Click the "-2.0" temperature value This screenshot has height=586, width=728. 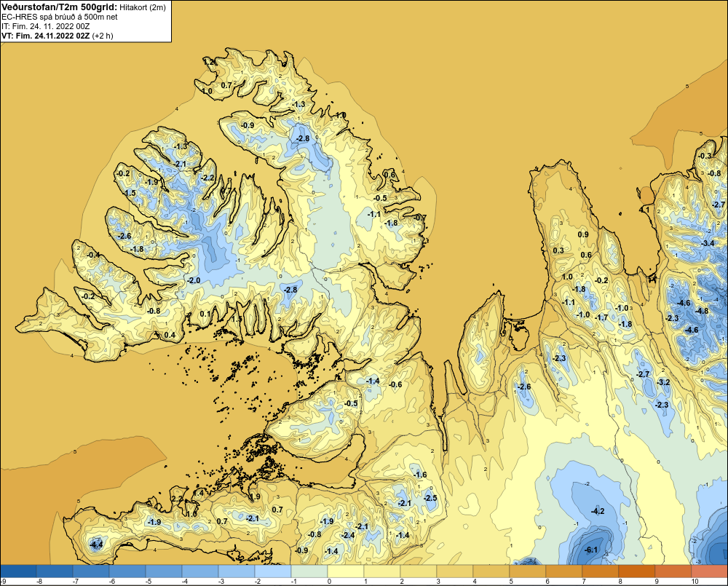pyautogui.click(x=194, y=280)
